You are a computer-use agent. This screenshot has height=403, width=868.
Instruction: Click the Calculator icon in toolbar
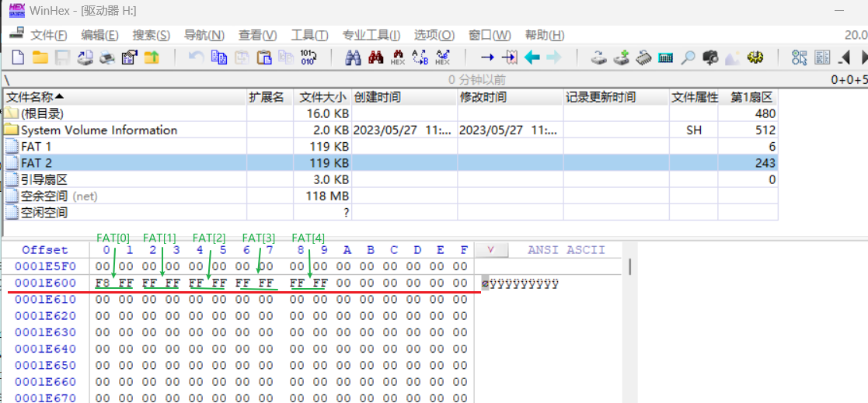(x=665, y=57)
